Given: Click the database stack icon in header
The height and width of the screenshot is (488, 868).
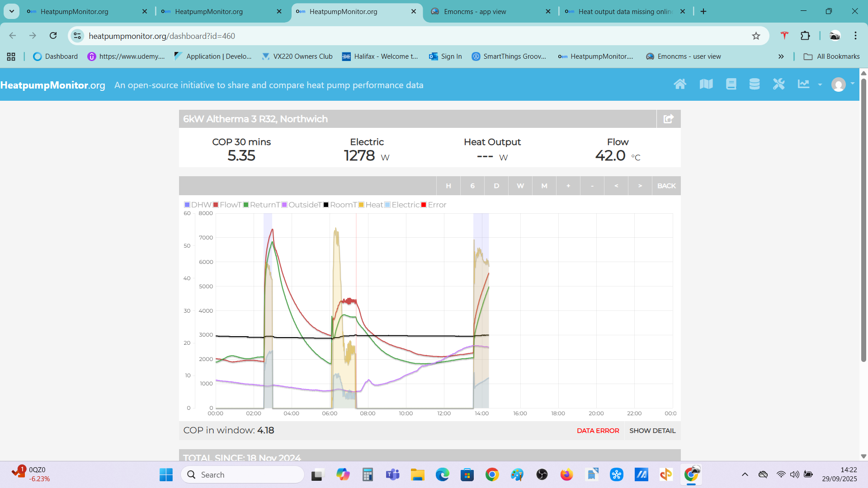Looking at the screenshot, I should click(754, 84).
